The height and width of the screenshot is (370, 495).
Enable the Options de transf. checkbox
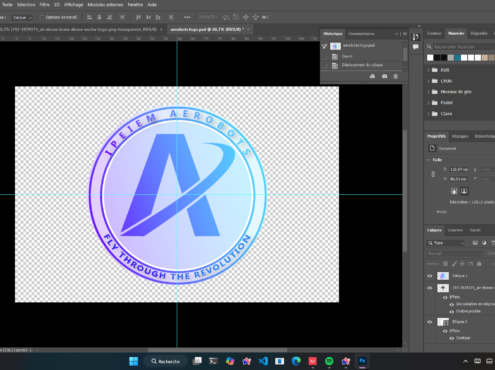tap(42, 17)
